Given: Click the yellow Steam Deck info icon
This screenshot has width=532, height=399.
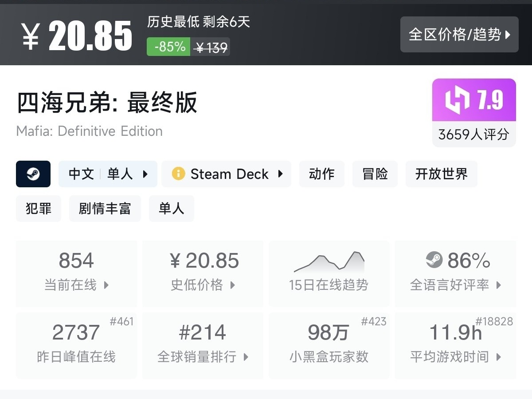Looking at the screenshot, I should [x=178, y=174].
